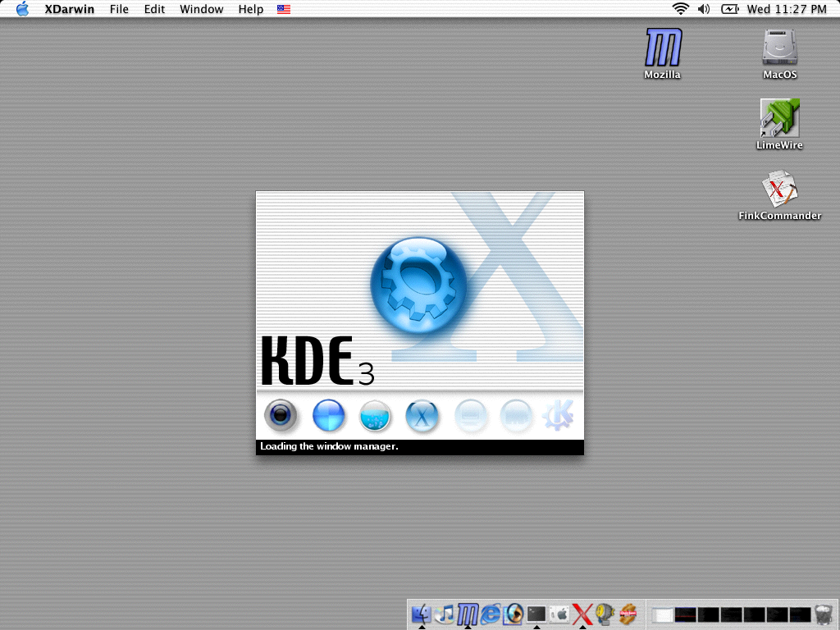
Task: Restore minimized window with red line in Dock
Action: (x=685, y=615)
